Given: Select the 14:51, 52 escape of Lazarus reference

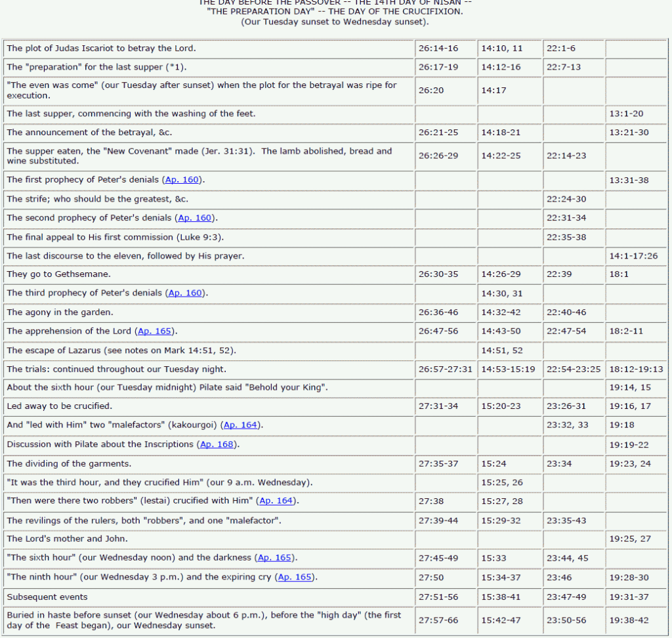Looking at the screenshot, I should coord(502,351).
